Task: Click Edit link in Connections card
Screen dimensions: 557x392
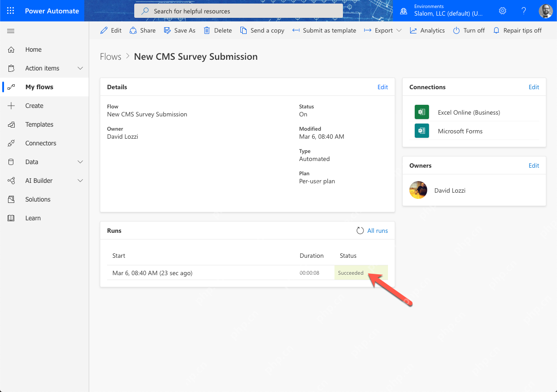Action: pyautogui.click(x=534, y=87)
